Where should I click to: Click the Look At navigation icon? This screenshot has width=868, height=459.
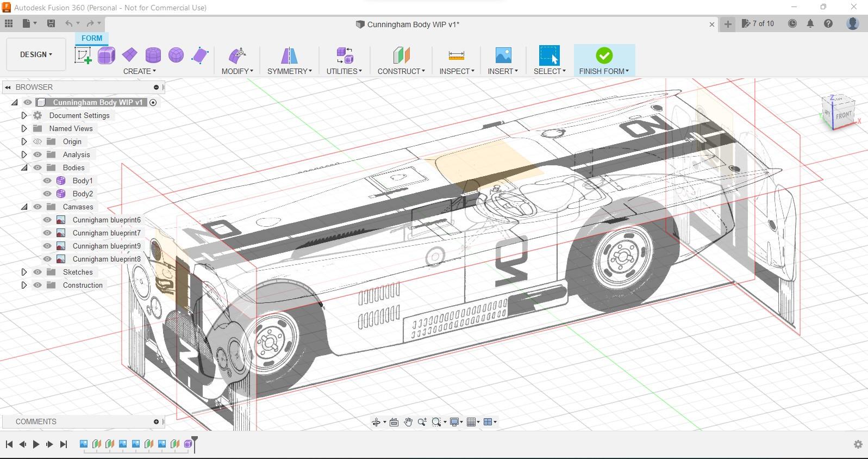coord(394,422)
